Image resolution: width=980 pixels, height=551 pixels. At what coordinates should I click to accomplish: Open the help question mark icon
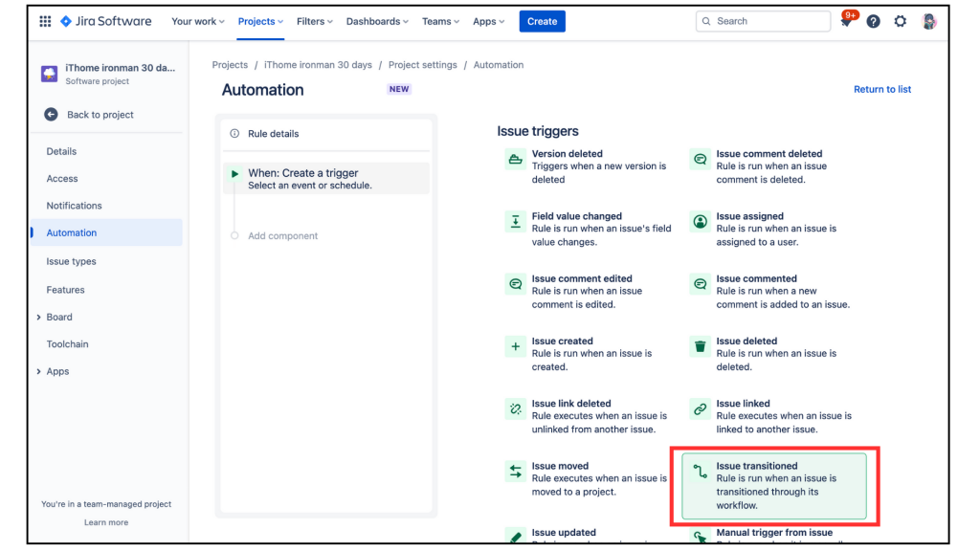pos(873,21)
